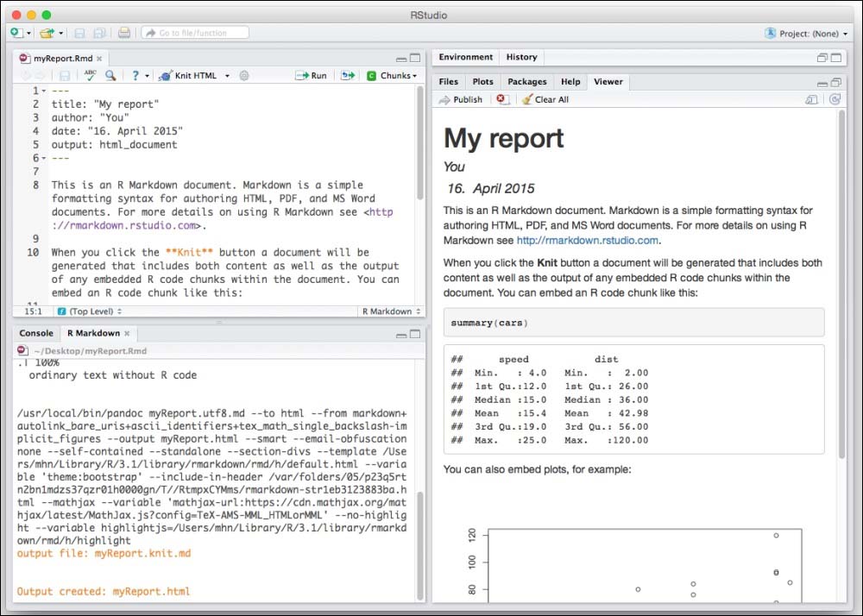The image size is (863, 616).
Task: Click the 15:1 cursor position indicator
Action: point(33,311)
